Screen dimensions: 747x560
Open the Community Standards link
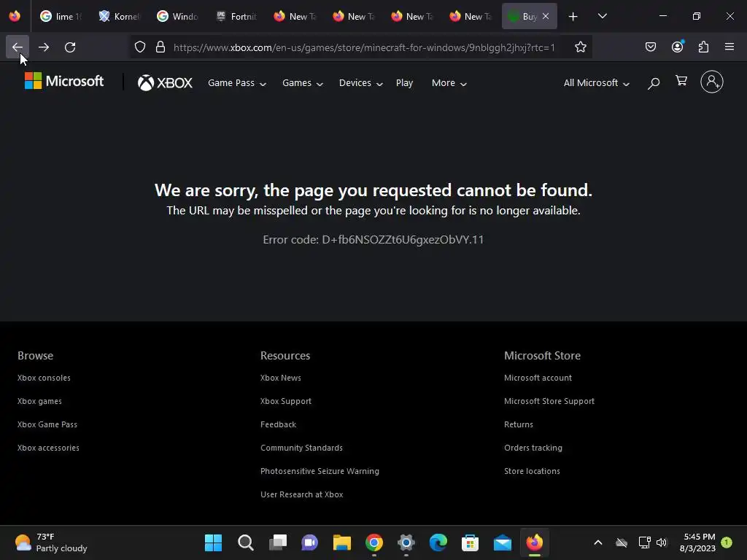click(301, 448)
